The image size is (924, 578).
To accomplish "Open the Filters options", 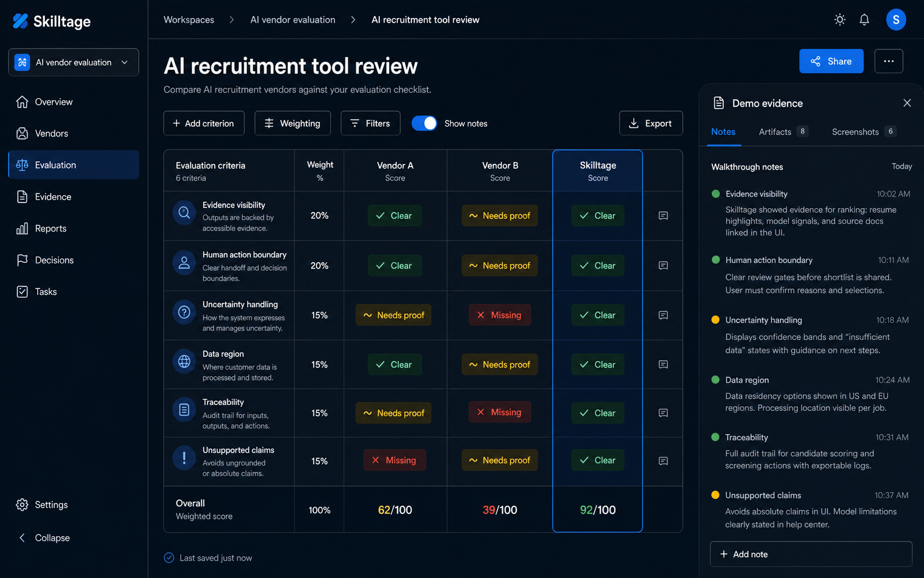I will coord(371,124).
